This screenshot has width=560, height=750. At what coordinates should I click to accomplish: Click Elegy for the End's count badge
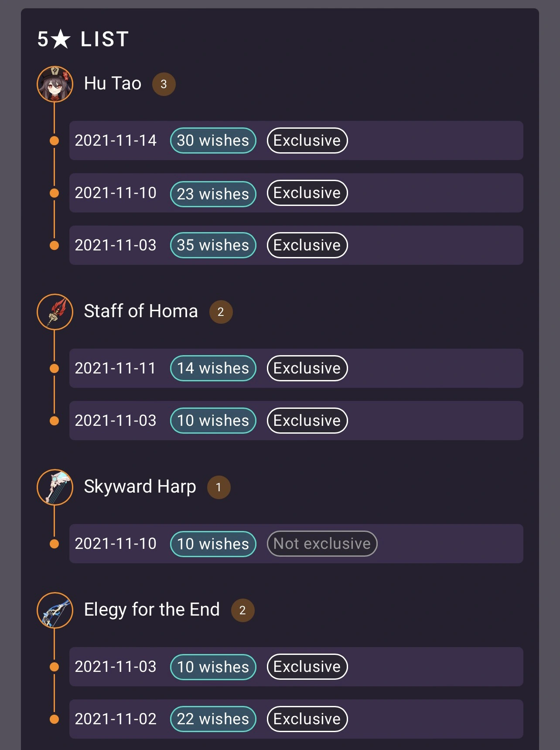(x=242, y=610)
